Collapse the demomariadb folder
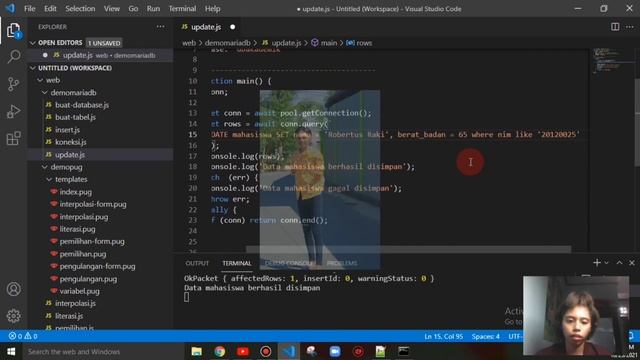640x360 pixels. coord(44,93)
